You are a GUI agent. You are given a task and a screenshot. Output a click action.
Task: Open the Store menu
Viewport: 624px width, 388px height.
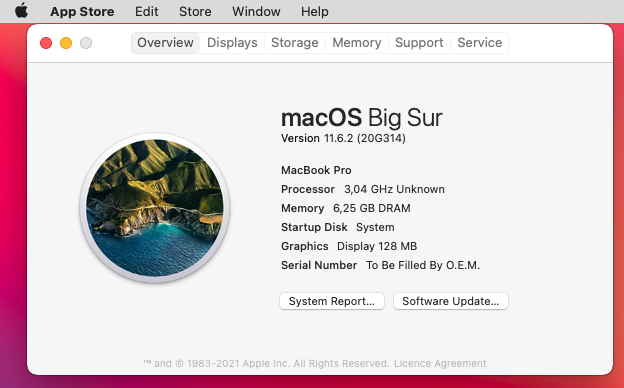coord(195,11)
